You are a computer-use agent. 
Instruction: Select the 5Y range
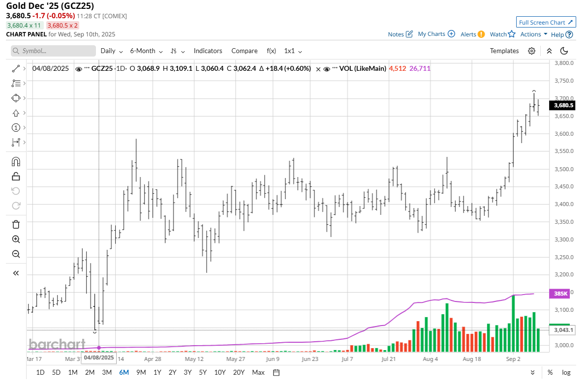point(203,372)
